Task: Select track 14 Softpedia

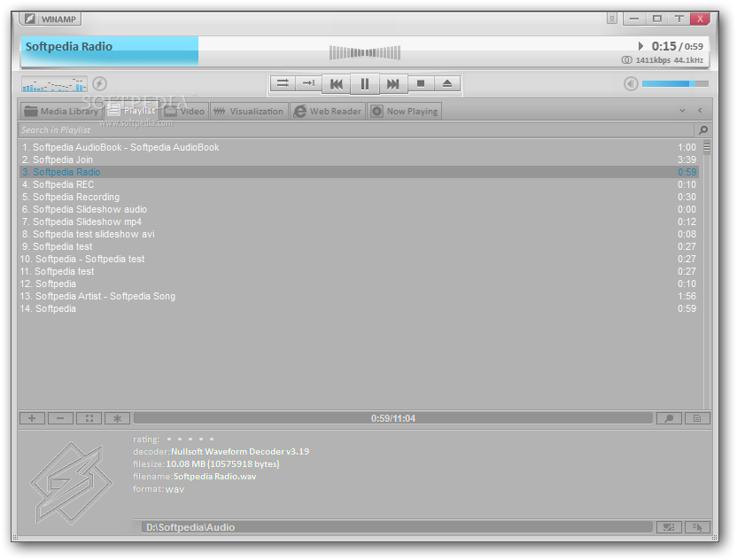Action: 359,309
